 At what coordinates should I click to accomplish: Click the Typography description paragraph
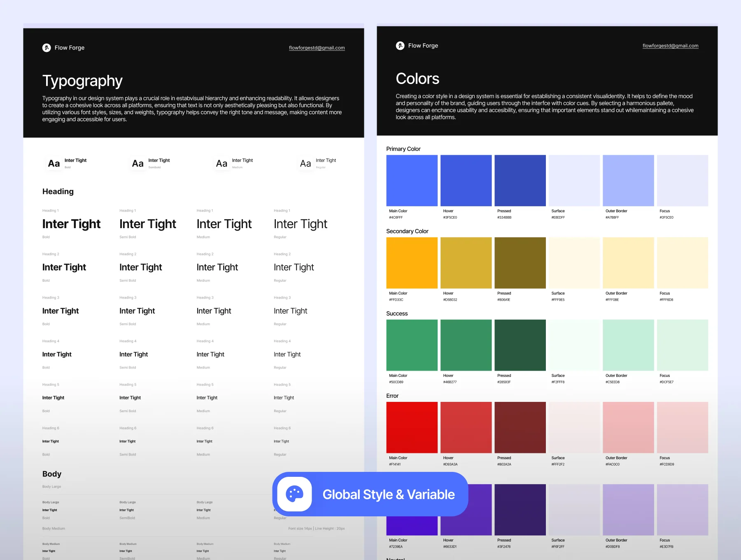[x=192, y=109]
